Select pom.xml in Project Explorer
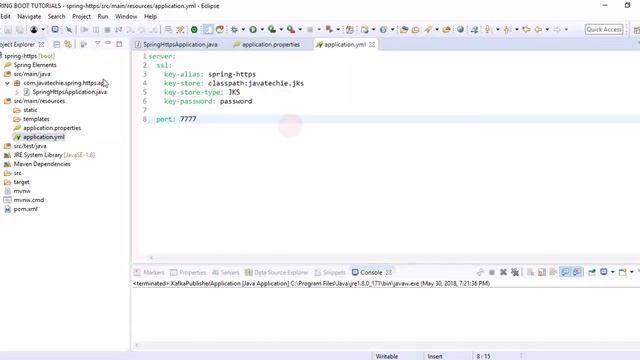Image resolution: width=640 pixels, height=360 pixels. (x=25, y=209)
